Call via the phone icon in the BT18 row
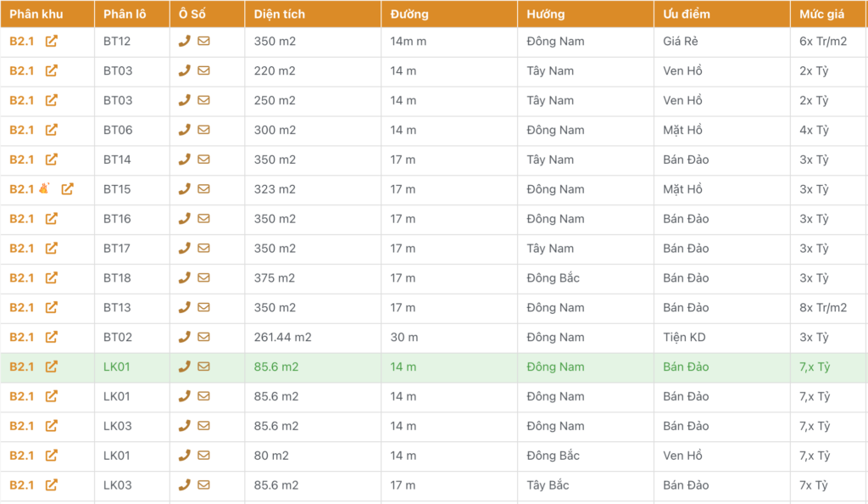This screenshot has height=504, width=868. pos(184,278)
